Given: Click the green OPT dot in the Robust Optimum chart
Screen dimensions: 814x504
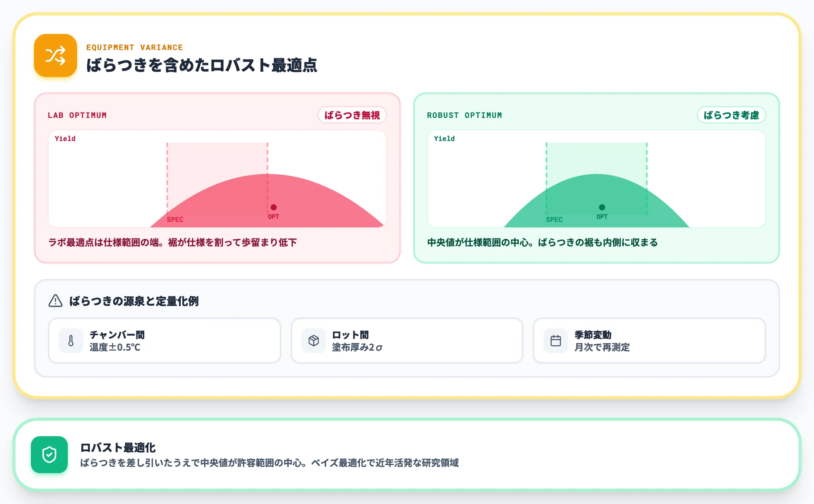Looking at the screenshot, I should tap(602, 207).
